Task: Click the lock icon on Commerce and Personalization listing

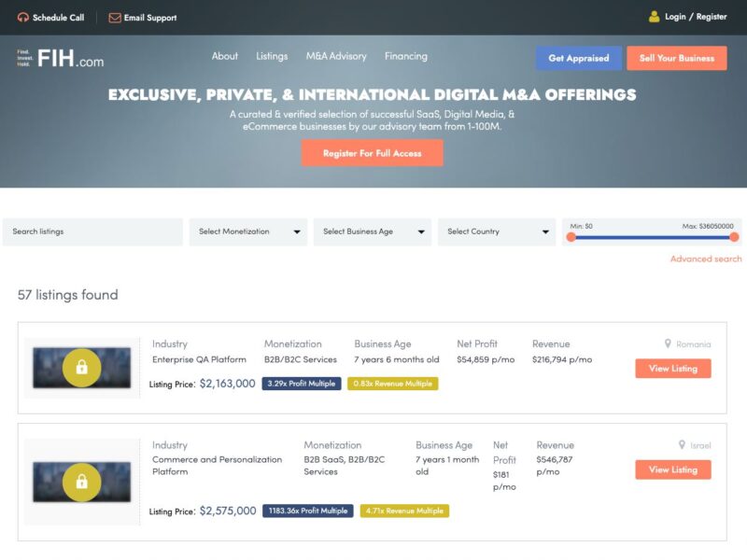Action: click(x=82, y=482)
